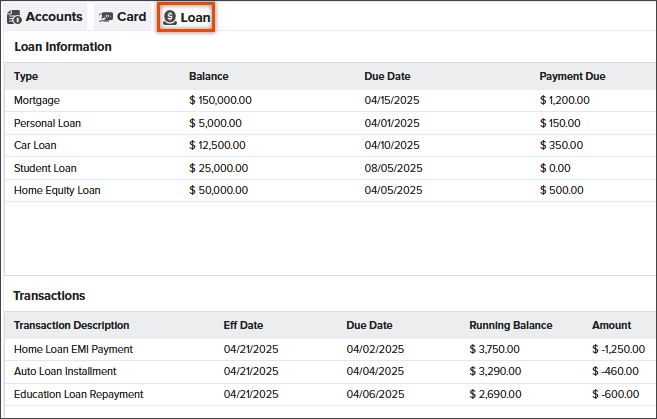Click the $ -460.00 amount
657x419 pixels.
616,372
